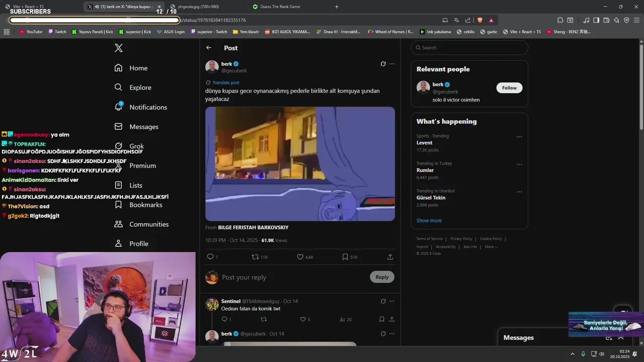Viewport: 644px width, 362px height.
Task: Click the translate page icon in address bar
Action: click(x=456, y=20)
